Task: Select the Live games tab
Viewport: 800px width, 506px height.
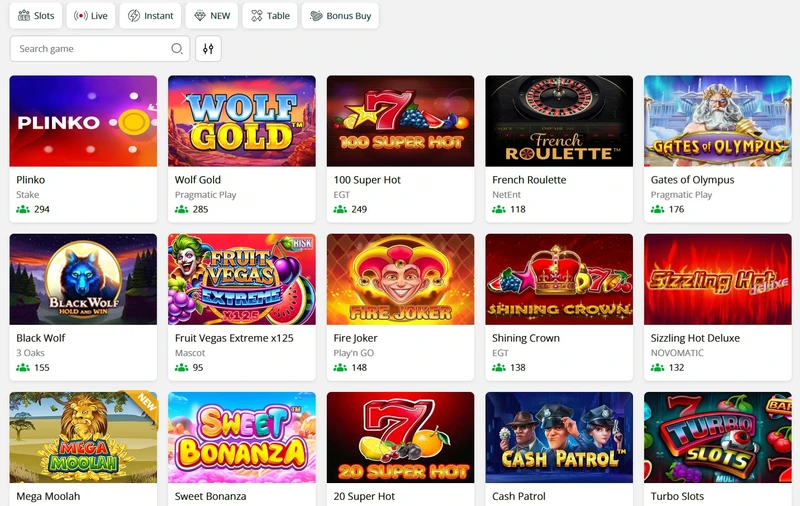Action: pyautogui.click(x=91, y=16)
